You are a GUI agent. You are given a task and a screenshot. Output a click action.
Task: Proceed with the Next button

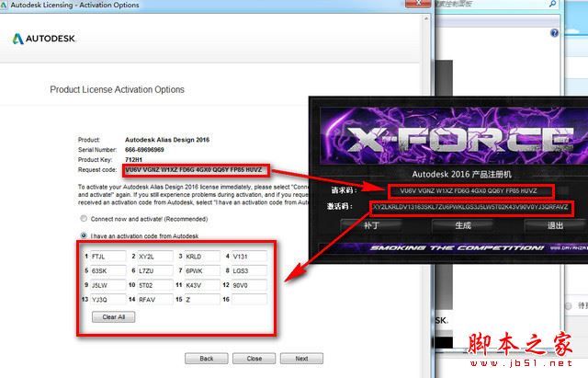tap(301, 359)
